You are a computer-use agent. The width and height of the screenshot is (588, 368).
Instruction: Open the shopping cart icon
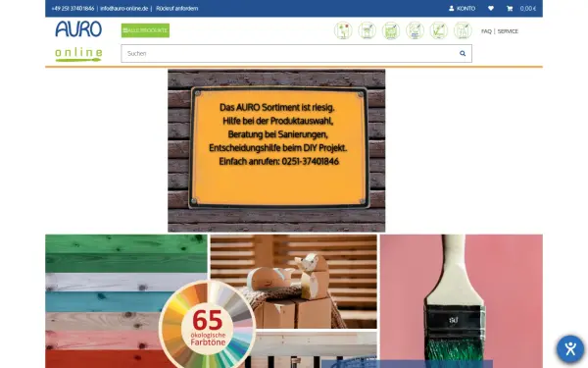pos(510,8)
